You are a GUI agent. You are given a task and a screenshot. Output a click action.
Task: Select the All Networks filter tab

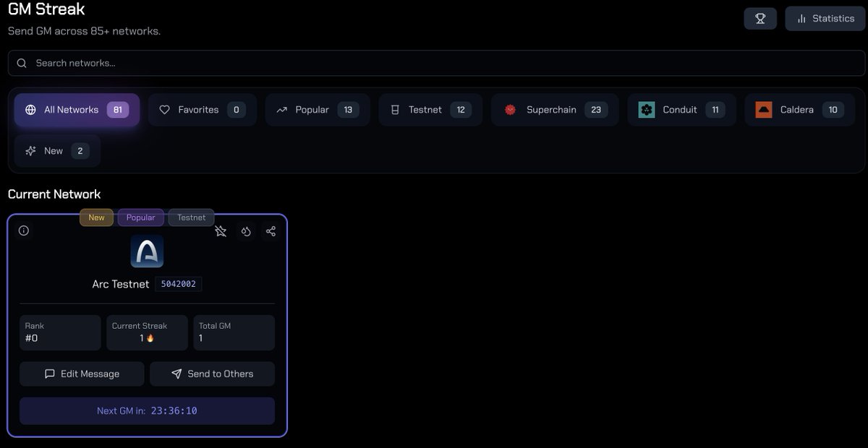[77, 110]
